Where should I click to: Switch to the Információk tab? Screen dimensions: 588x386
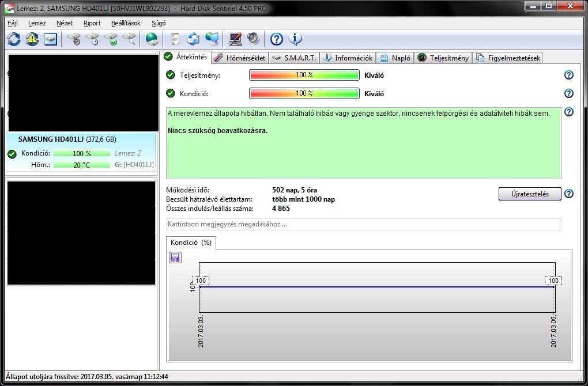(x=348, y=58)
